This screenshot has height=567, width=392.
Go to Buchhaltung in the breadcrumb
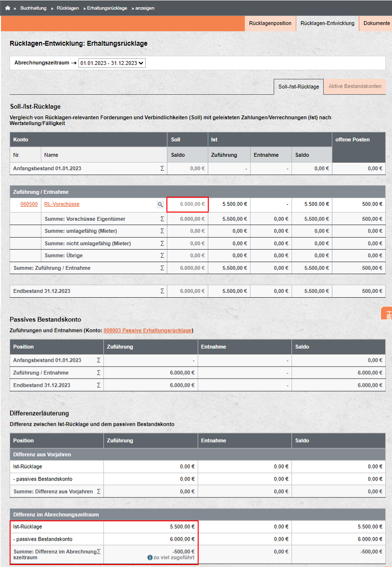[33, 8]
